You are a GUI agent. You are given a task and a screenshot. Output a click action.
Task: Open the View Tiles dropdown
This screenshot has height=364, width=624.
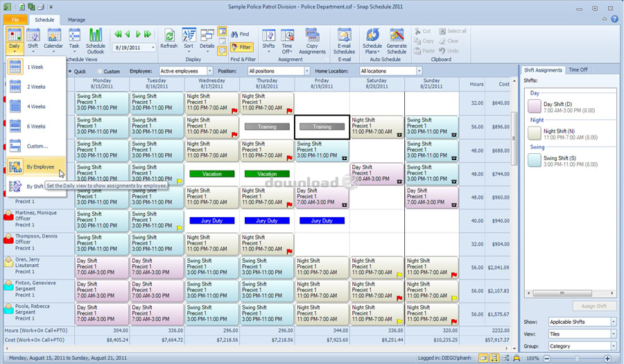click(614, 333)
